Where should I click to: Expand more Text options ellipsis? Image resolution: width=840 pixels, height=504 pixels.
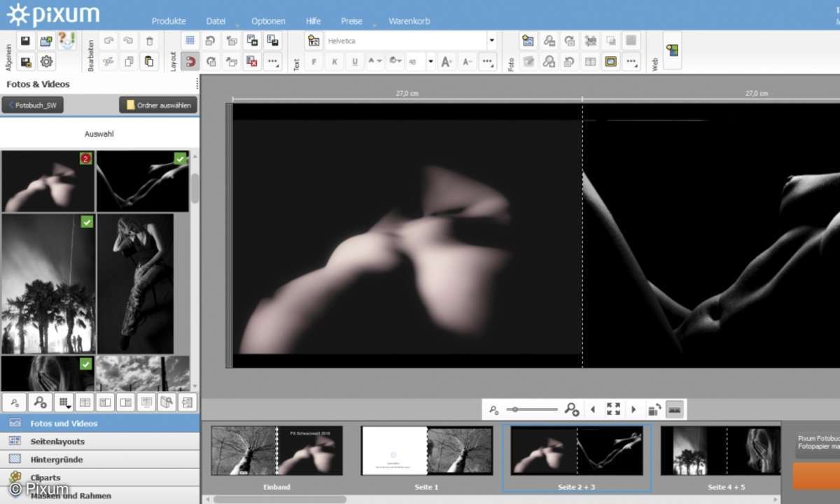(487, 62)
